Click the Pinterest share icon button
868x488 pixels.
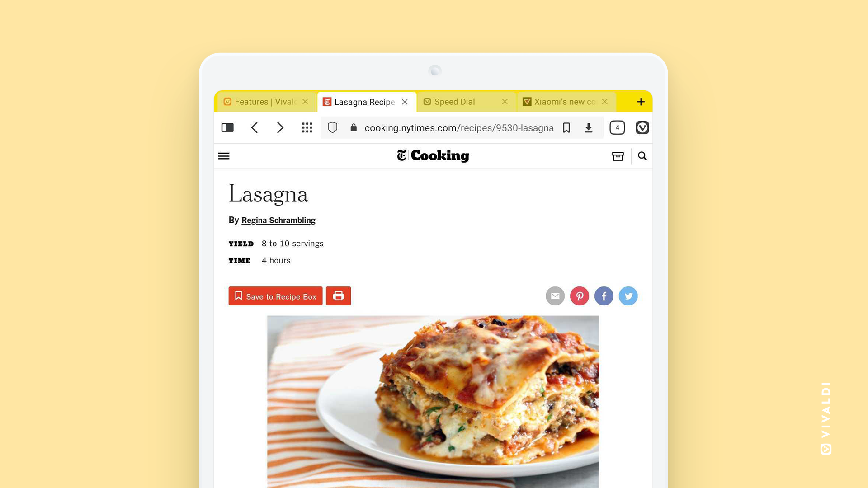tap(579, 296)
